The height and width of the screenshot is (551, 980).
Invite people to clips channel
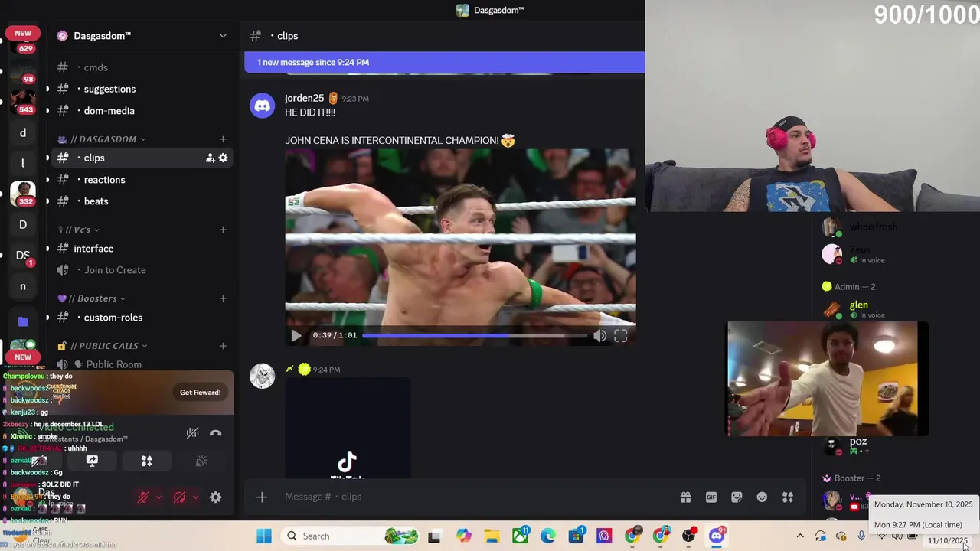(210, 158)
